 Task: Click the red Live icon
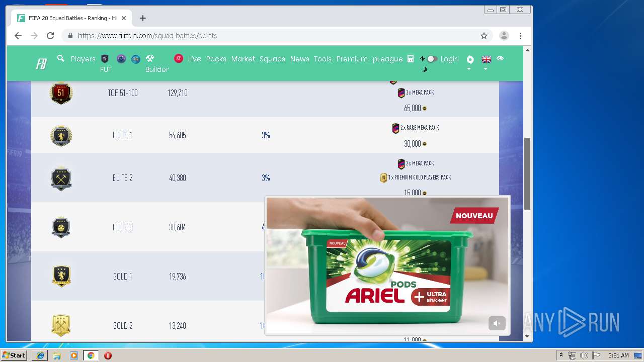tap(179, 58)
